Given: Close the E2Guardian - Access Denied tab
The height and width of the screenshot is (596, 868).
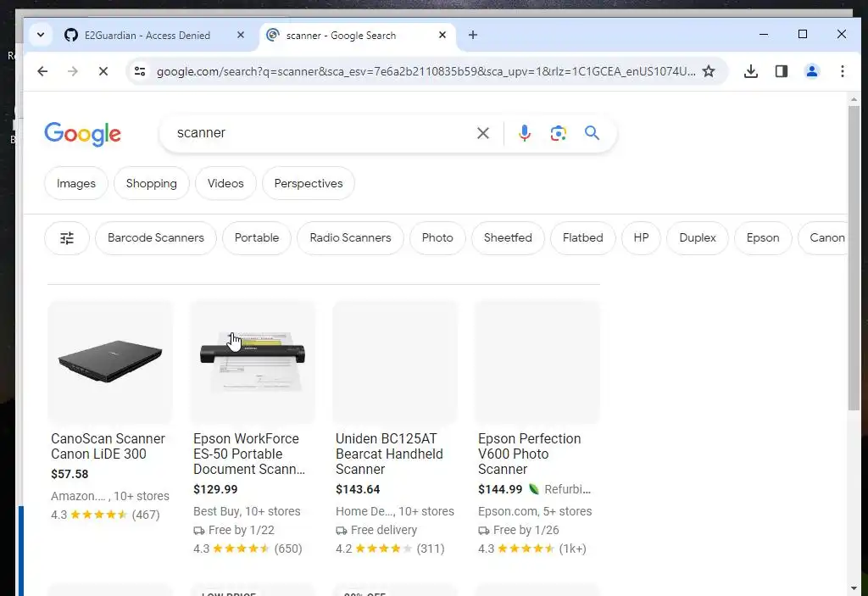Looking at the screenshot, I should (240, 35).
